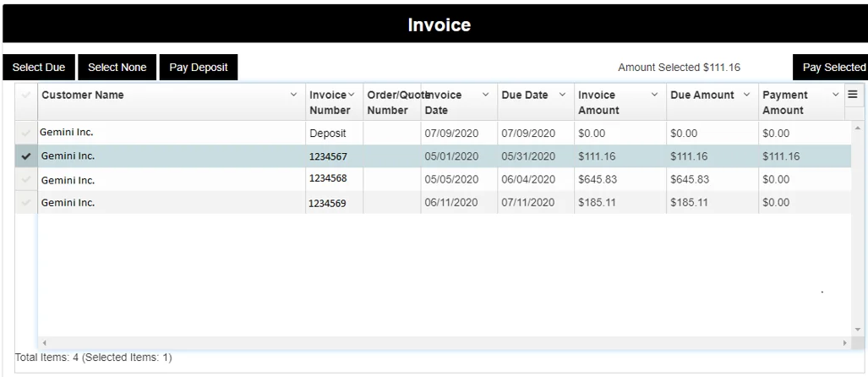Open Customer Name column dropdown arrow
868x377 pixels.
293,95
